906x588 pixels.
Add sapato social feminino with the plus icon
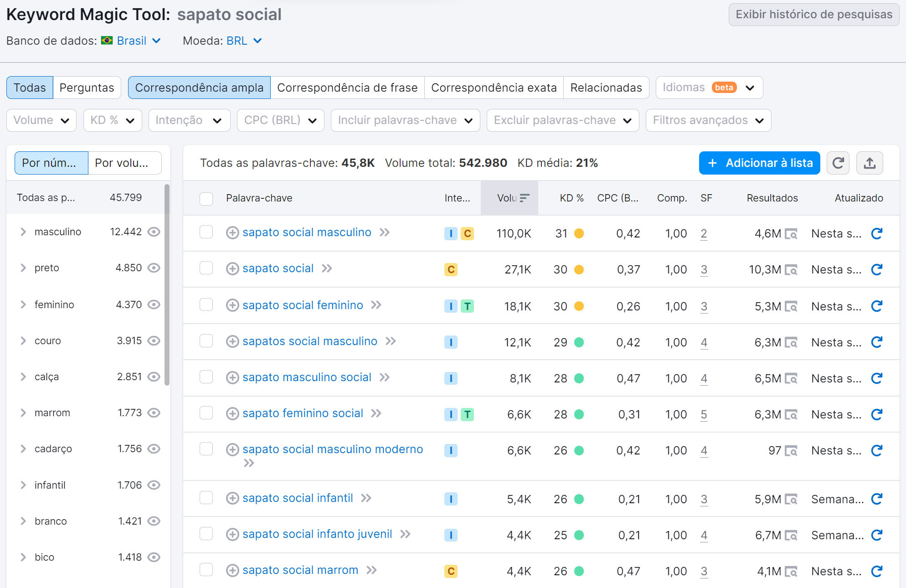pos(232,305)
